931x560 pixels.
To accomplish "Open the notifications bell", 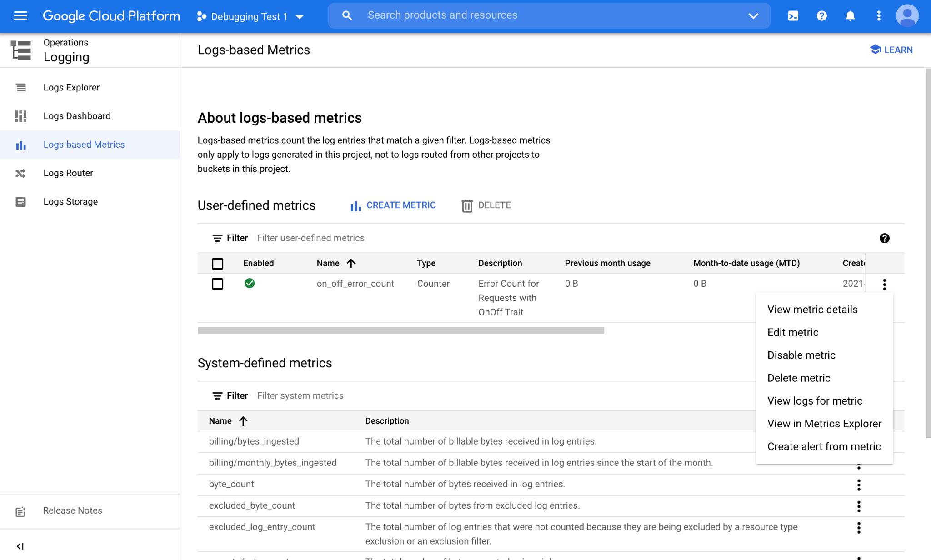I will (850, 16).
